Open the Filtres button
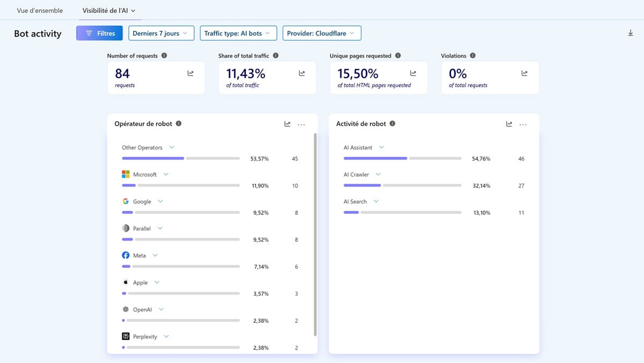This screenshot has height=363, width=644. pos(99,33)
